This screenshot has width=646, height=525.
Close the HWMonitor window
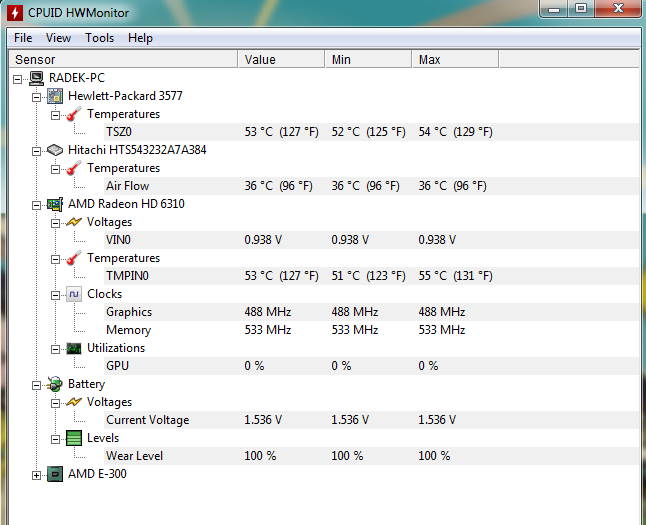tap(618, 8)
